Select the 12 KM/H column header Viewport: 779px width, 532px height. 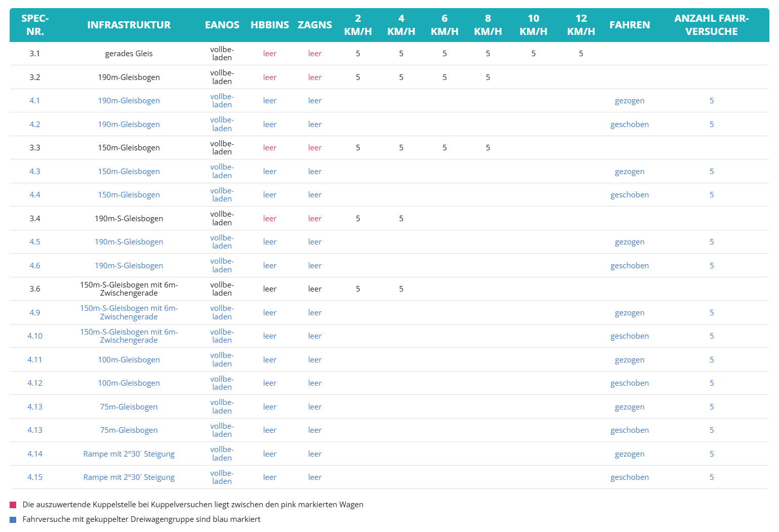coord(581,25)
